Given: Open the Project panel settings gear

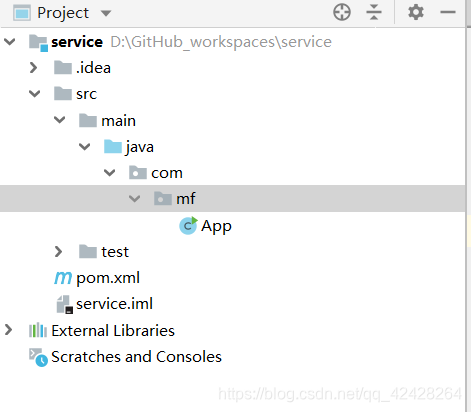Looking at the screenshot, I should pyautogui.click(x=416, y=13).
